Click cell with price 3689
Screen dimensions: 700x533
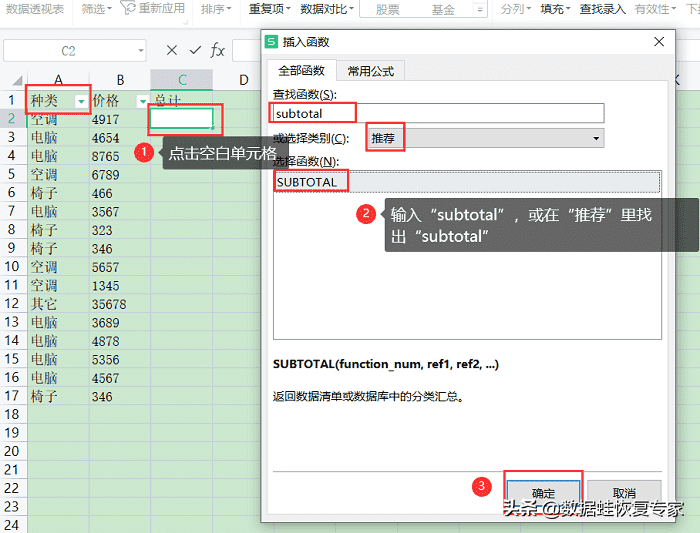tap(120, 322)
